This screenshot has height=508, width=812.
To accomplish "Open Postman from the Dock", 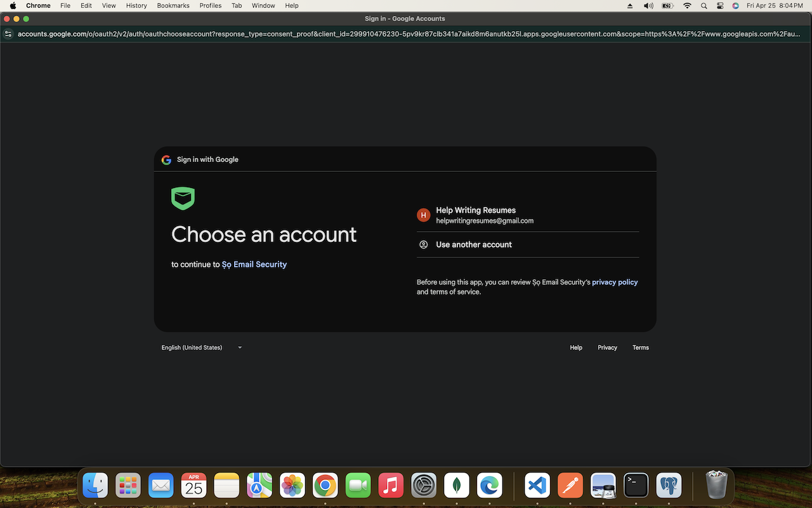I will click(x=570, y=486).
